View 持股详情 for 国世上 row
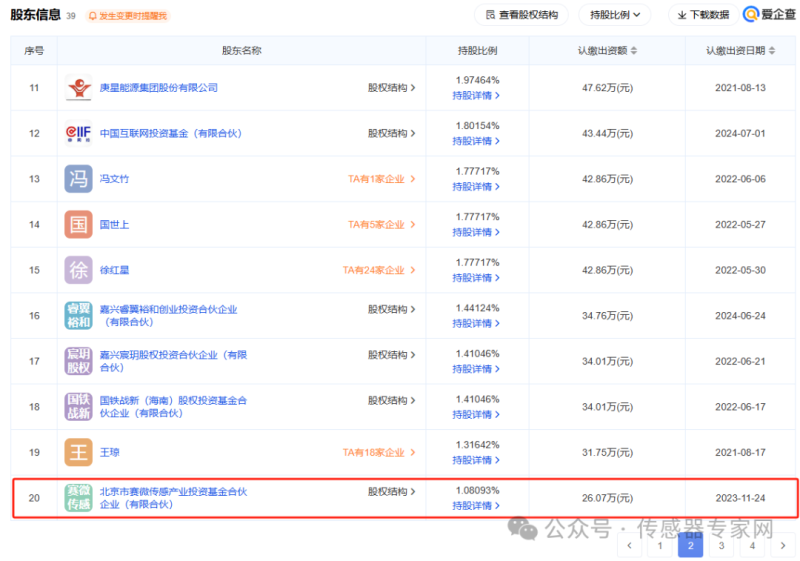The width and height of the screenshot is (800, 561). [x=476, y=232]
